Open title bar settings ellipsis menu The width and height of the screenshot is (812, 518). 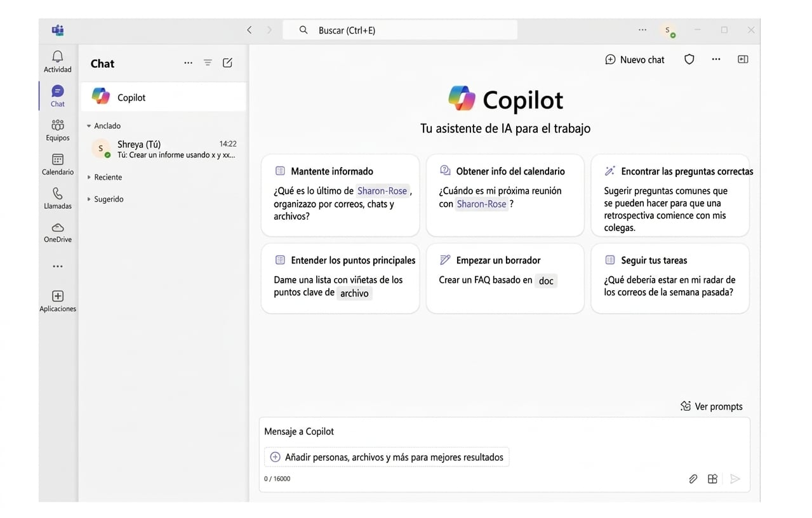(642, 30)
